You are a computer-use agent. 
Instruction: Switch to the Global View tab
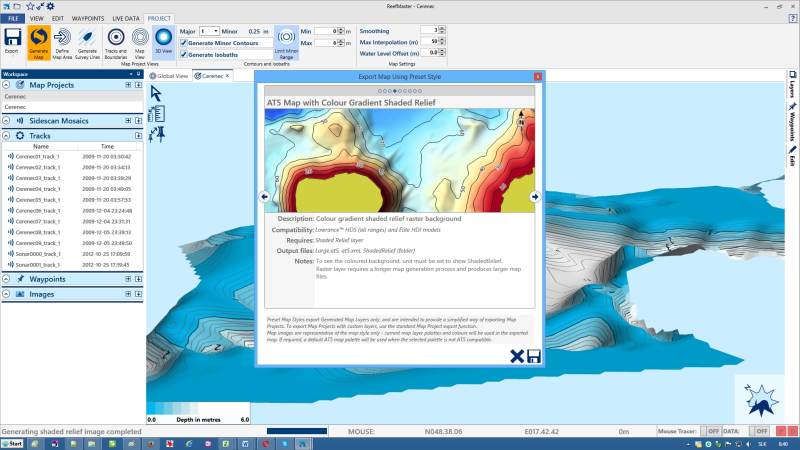(169, 75)
